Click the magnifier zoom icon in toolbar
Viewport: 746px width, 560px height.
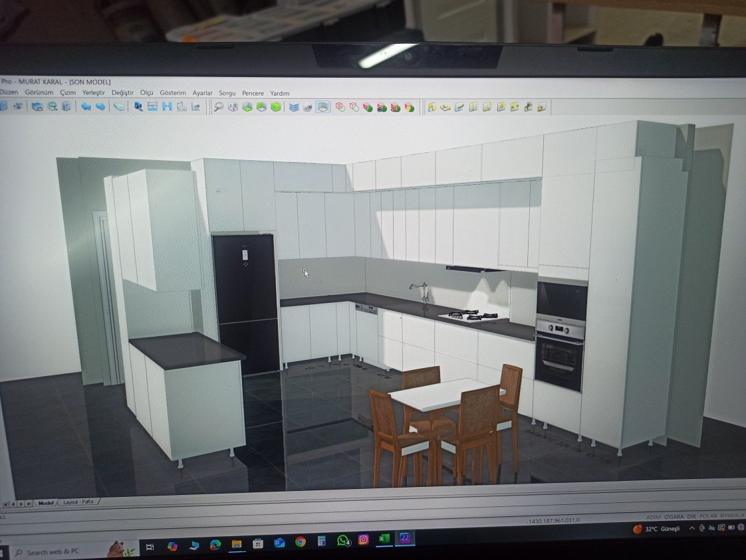(x=218, y=106)
